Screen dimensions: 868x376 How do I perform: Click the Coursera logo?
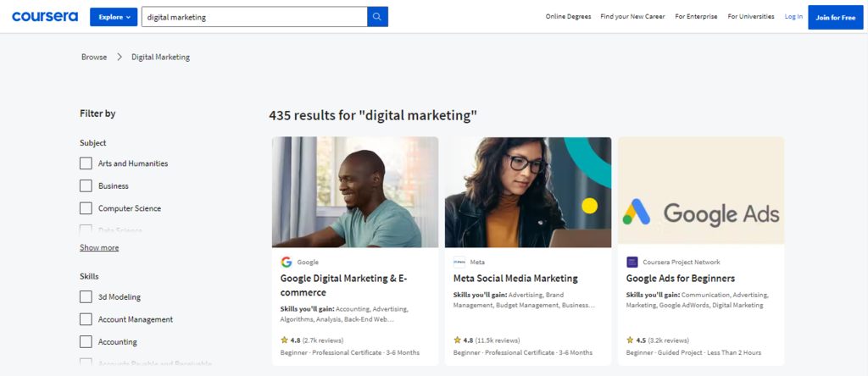(45, 17)
